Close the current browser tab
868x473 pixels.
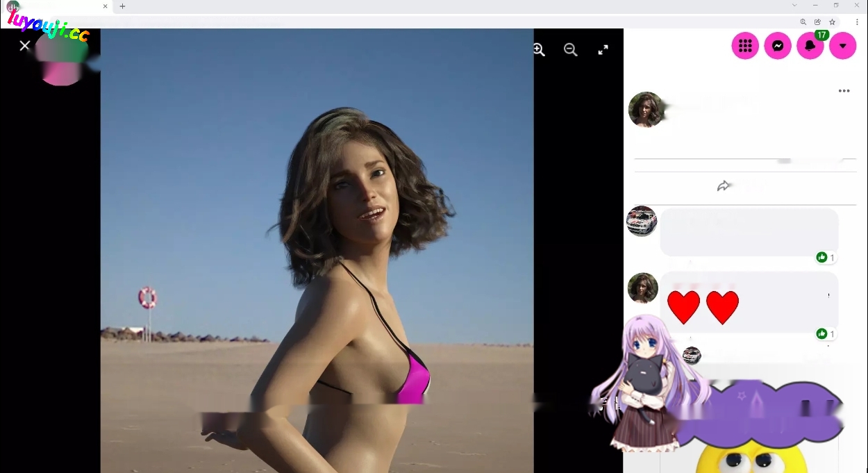(106, 6)
